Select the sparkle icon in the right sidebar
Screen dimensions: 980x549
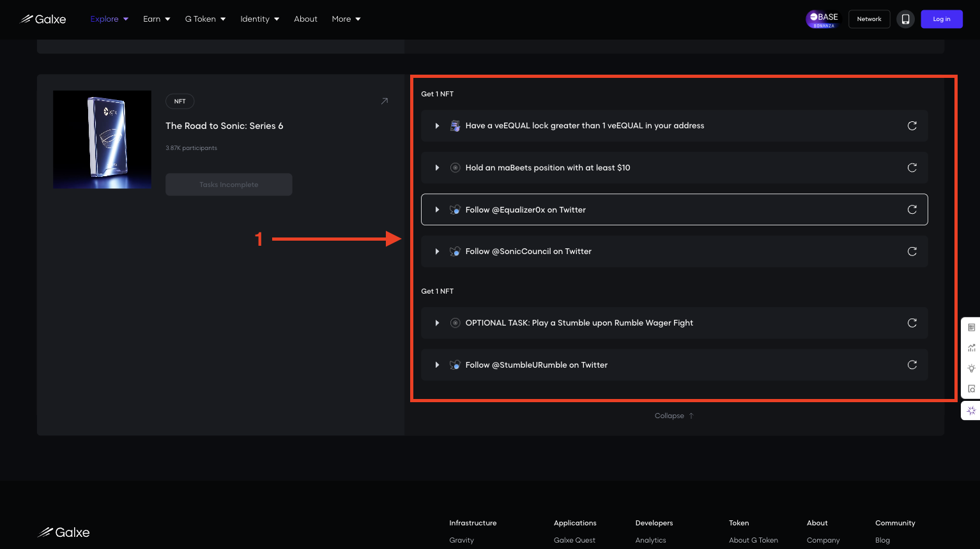(971, 410)
